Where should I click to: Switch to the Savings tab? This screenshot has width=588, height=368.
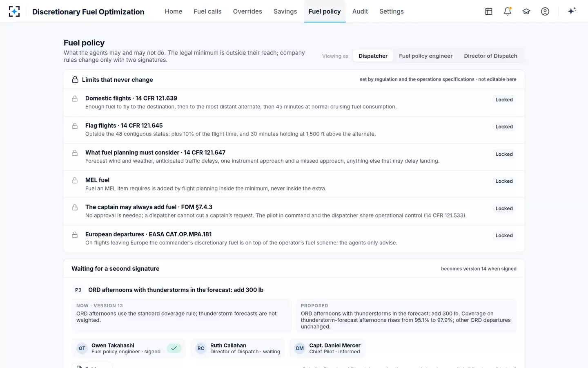click(x=285, y=11)
